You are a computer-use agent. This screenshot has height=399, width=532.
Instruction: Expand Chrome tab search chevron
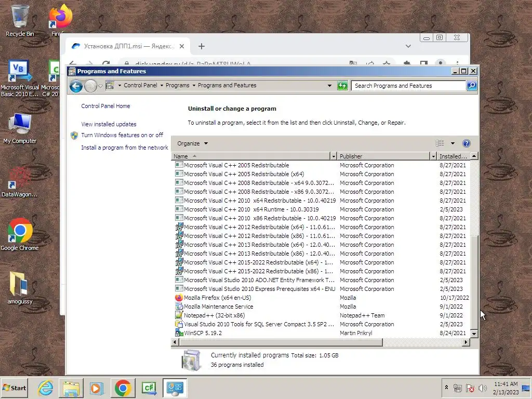(x=408, y=46)
